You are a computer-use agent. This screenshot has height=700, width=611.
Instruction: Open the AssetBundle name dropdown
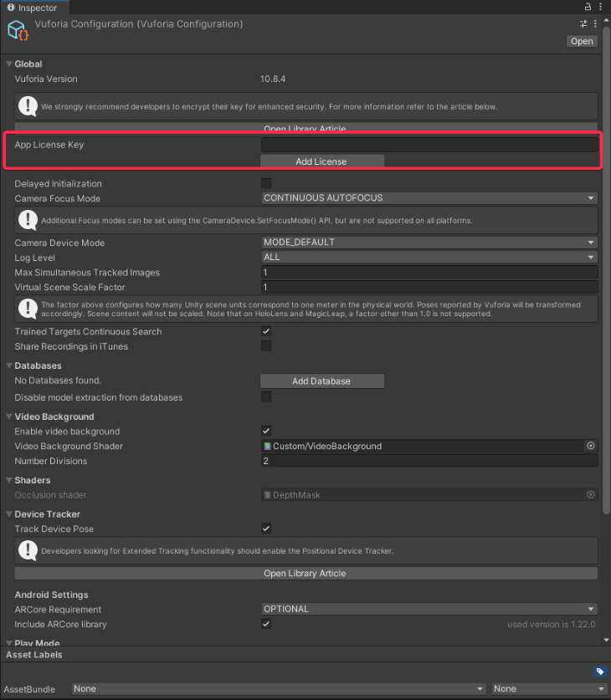coord(280,689)
